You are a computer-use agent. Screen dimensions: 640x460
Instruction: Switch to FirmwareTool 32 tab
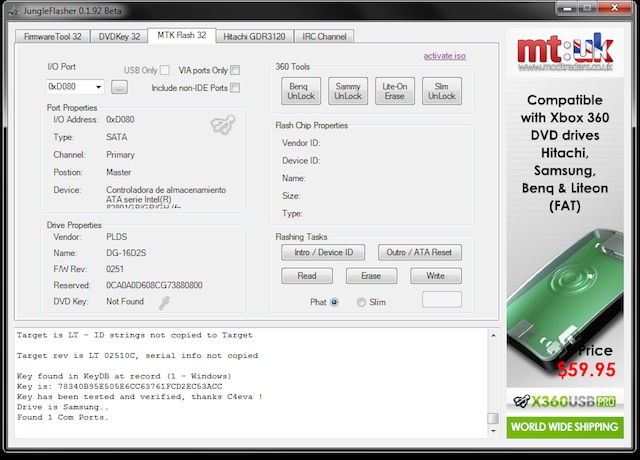(53, 36)
